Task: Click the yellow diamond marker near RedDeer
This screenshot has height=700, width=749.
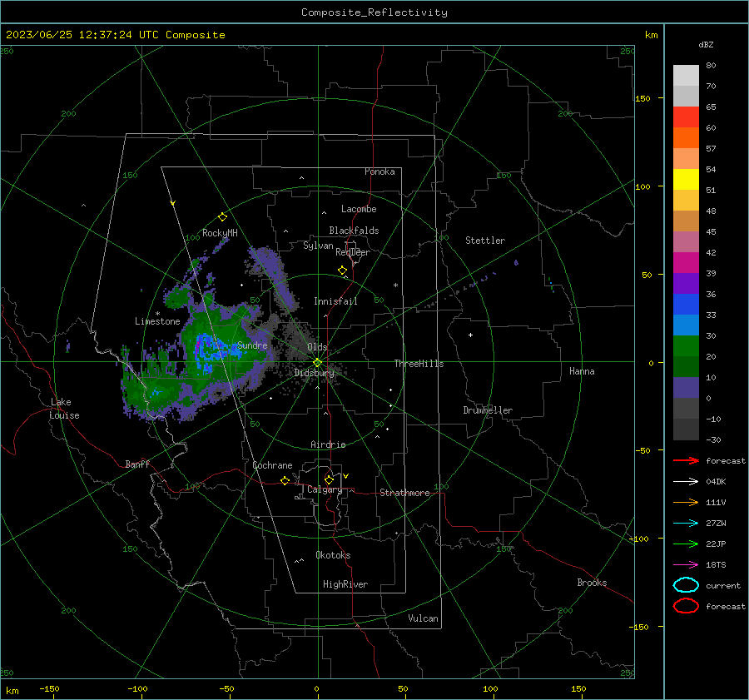Action: (x=343, y=271)
